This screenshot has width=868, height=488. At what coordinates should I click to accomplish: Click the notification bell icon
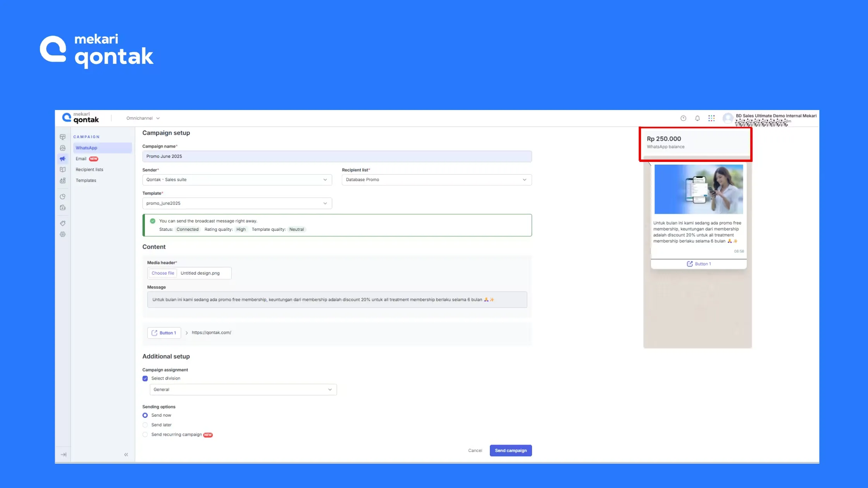coord(697,119)
